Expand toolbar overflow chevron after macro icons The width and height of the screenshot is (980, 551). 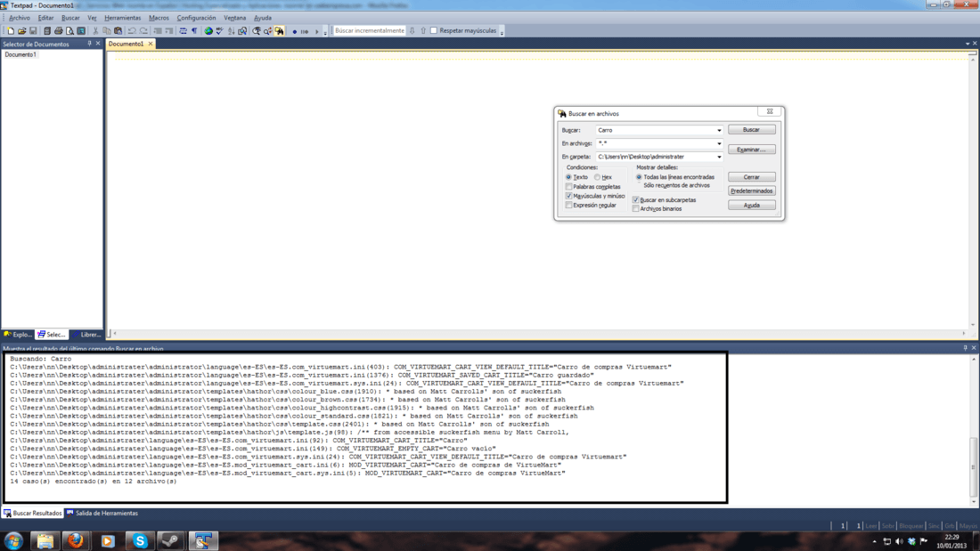tap(325, 31)
